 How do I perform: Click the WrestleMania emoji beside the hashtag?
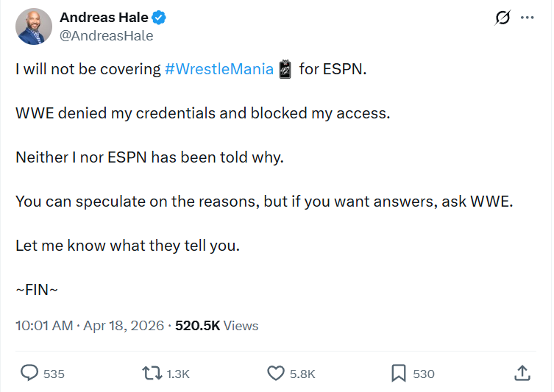tap(285, 69)
